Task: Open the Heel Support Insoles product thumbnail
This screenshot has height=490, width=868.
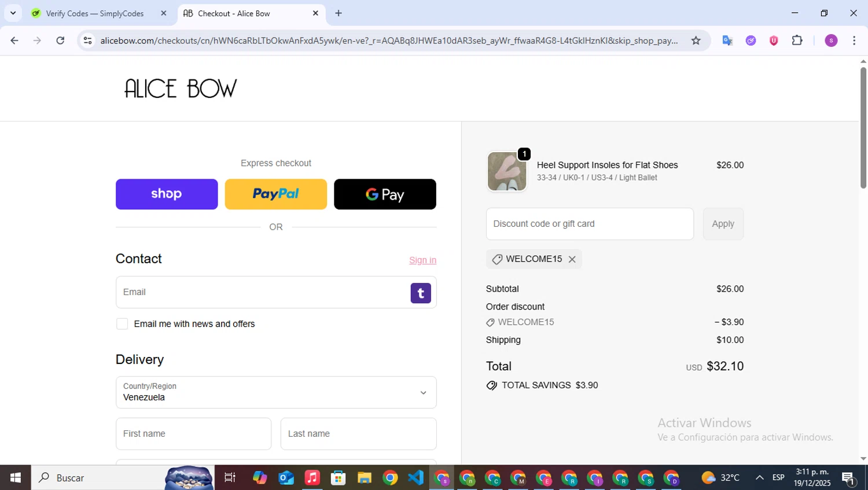Action: (507, 171)
